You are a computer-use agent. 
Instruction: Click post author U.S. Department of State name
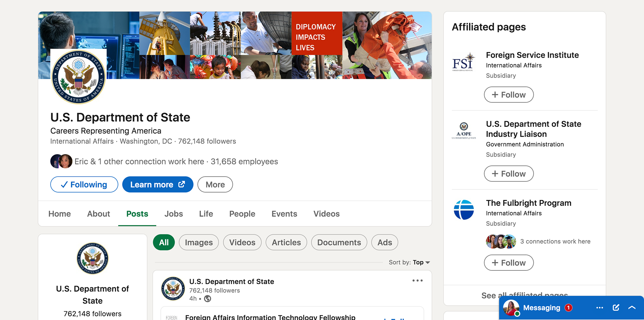tap(231, 281)
